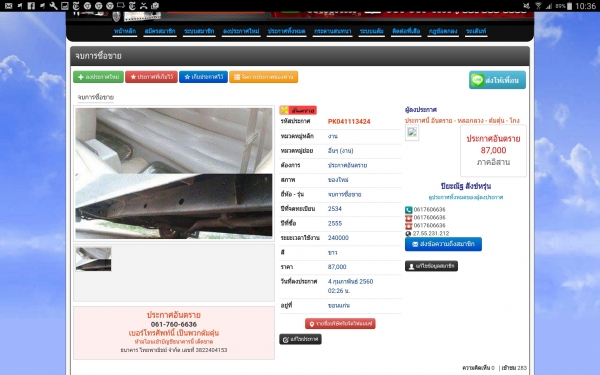Open the last navigation menu link
This screenshot has width=600, height=375.
[476, 31]
